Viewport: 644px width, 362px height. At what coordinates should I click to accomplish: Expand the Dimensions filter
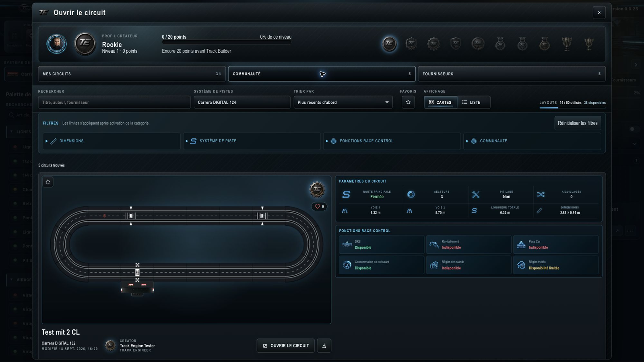point(111,141)
